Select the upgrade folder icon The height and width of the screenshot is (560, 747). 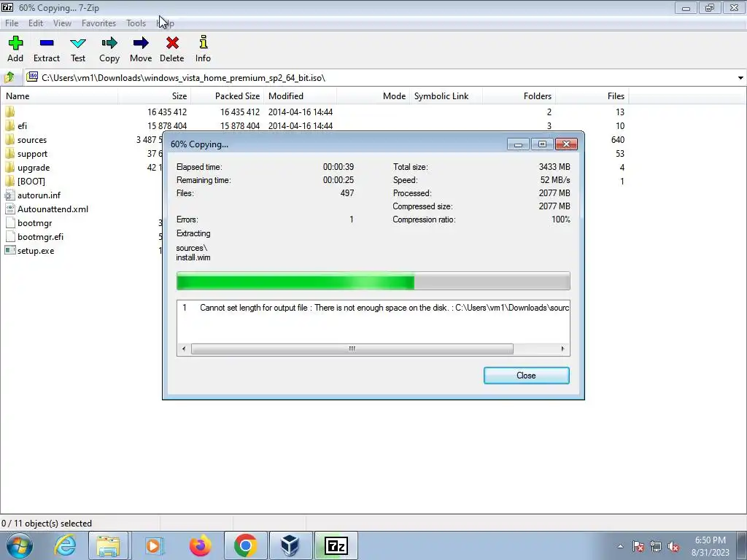click(9, 167)
